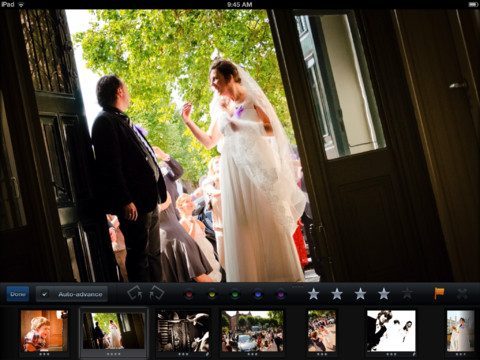Apply the red color label

point(189,295)
